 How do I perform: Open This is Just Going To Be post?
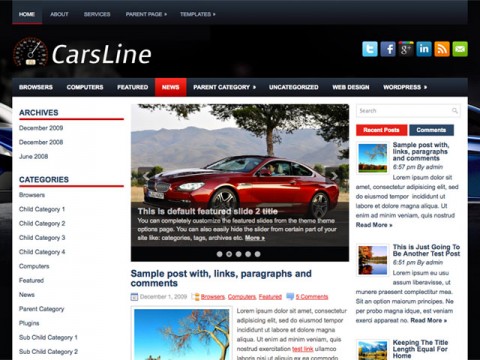[x=426, y=250]
